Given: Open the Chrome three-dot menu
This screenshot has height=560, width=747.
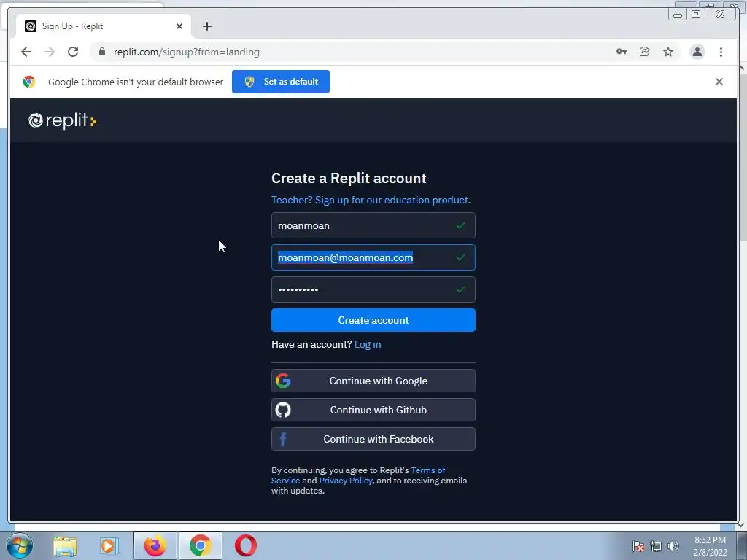Looking at the screenshot, I should 721,52.
